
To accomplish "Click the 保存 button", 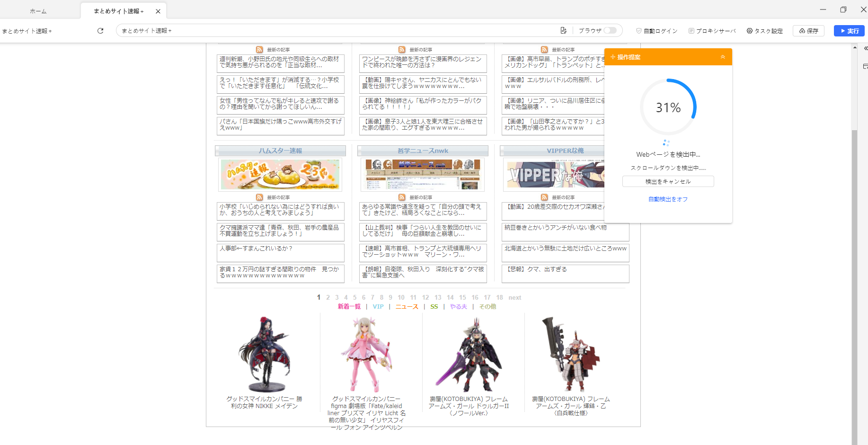I will click(808, 31).
